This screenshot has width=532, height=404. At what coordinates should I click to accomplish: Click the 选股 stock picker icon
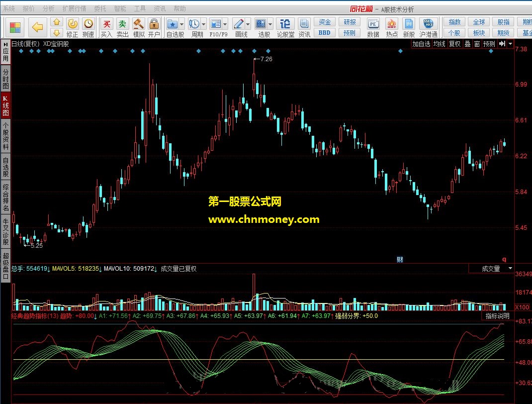[261, 24]
